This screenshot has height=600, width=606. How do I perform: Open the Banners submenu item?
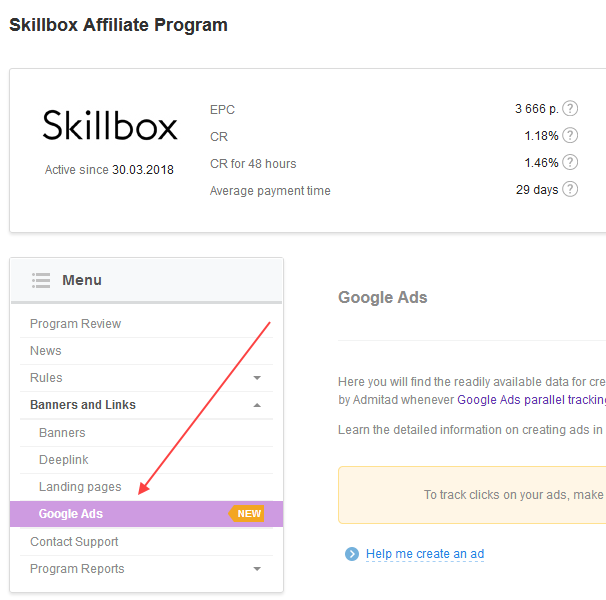click(146, 433)
